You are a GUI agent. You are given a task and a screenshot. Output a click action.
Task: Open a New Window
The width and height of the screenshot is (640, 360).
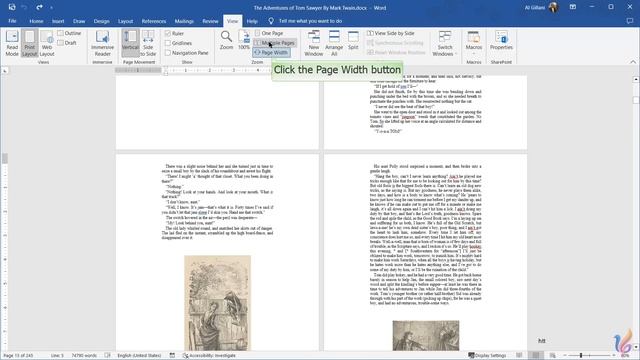pyautogui.click(x=313, y=43)
